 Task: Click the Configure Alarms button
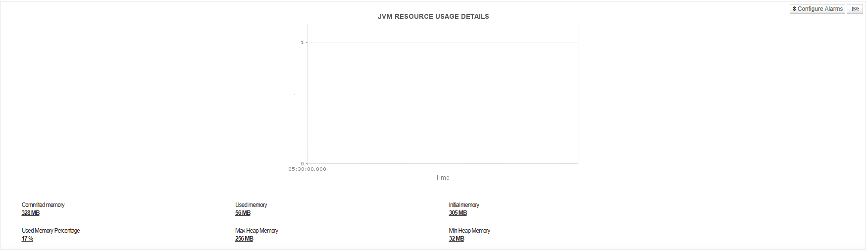click(x=817, y=9)
